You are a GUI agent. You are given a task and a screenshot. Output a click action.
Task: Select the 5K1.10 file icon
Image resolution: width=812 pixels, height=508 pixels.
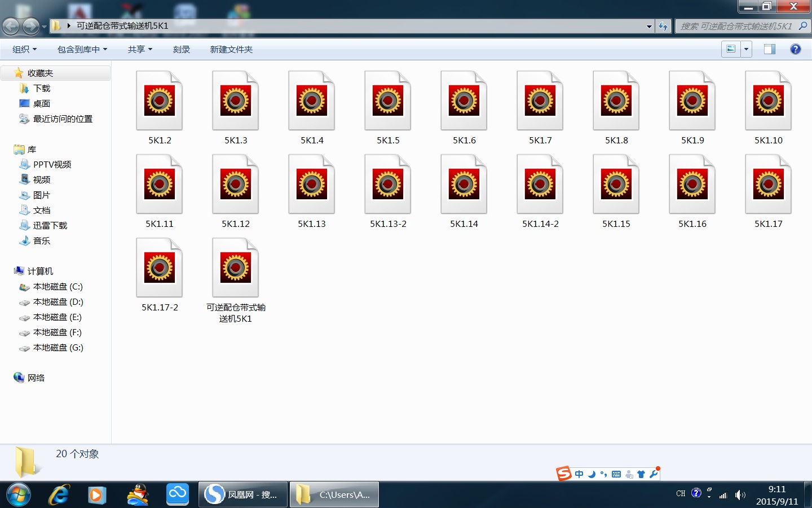[769, 101]
